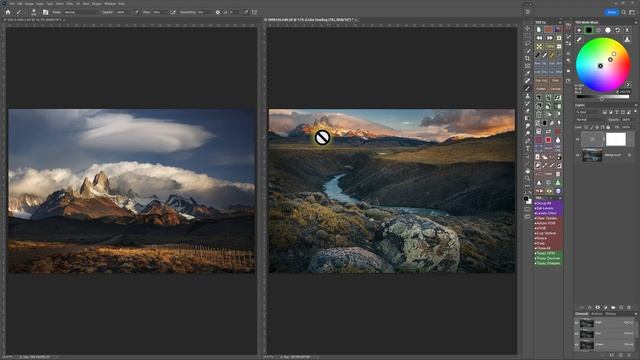Open the layer Kind filter dropdown
The height and width of the screenshot is (360, 640).
coord(588,112)
